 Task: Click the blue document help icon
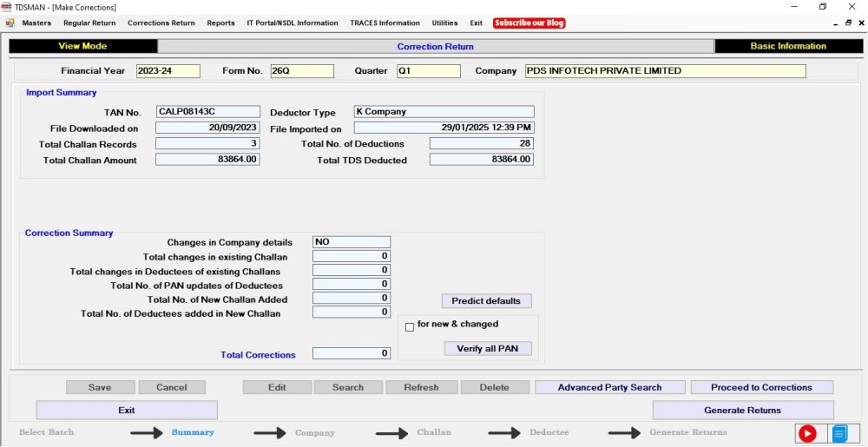coord(840,434)
